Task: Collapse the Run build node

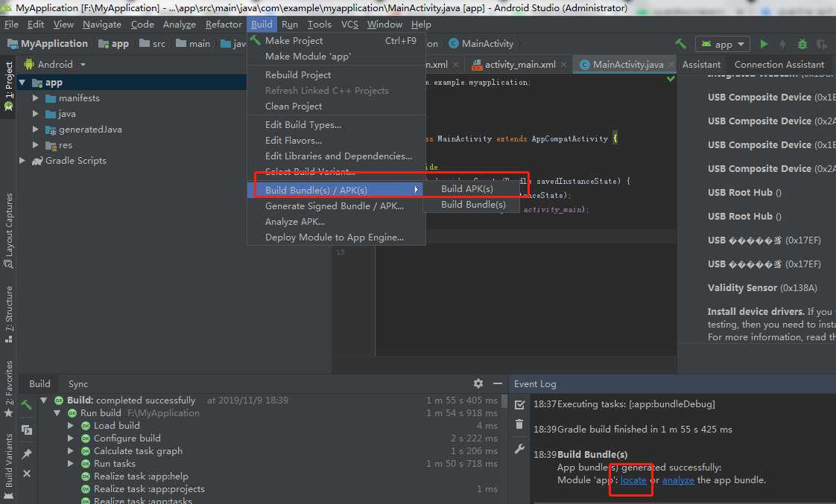Action: coord(57,413)
